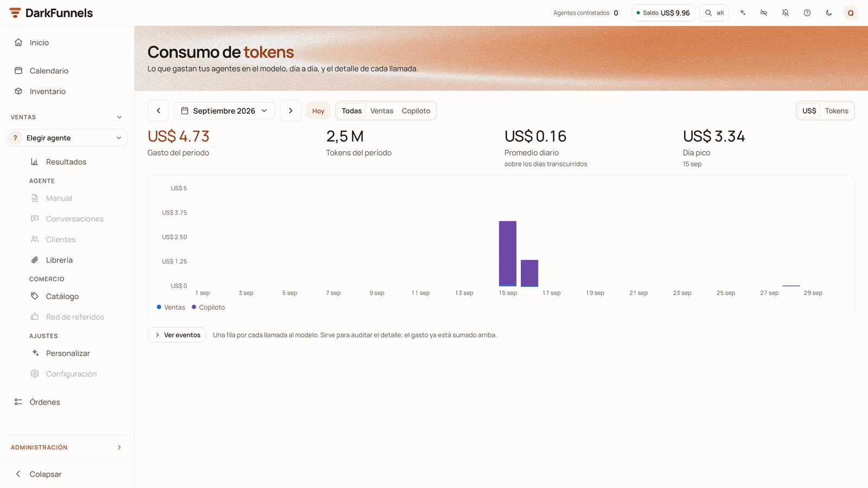Toggle the Copiloto legend series
The height and width of the screenshot is (488, 868).
coord(208,307)
